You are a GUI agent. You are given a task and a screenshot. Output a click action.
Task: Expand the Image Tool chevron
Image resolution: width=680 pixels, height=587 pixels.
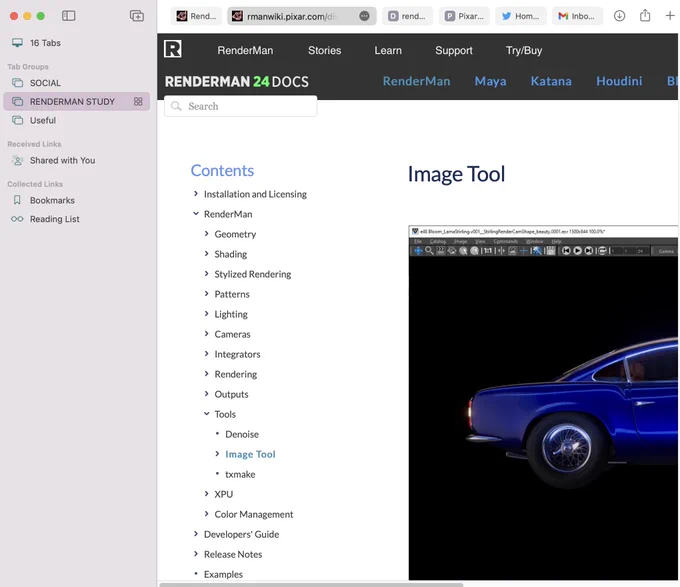pos(217,453)
